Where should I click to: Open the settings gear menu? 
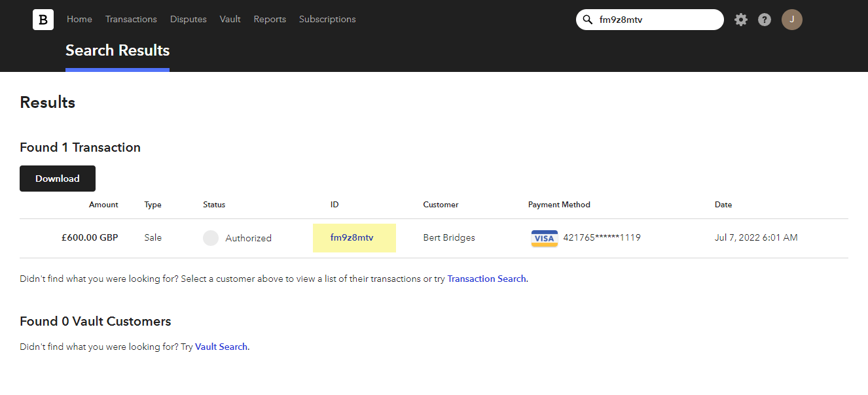(x=741, y=20)
